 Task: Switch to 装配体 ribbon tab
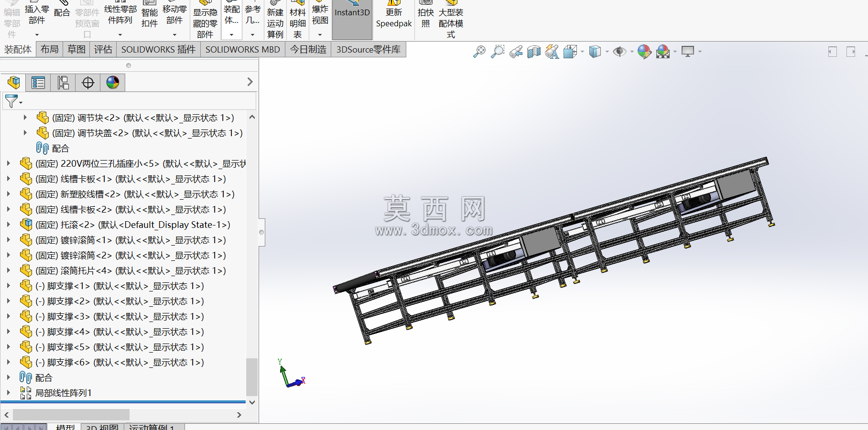click(18, 49)
